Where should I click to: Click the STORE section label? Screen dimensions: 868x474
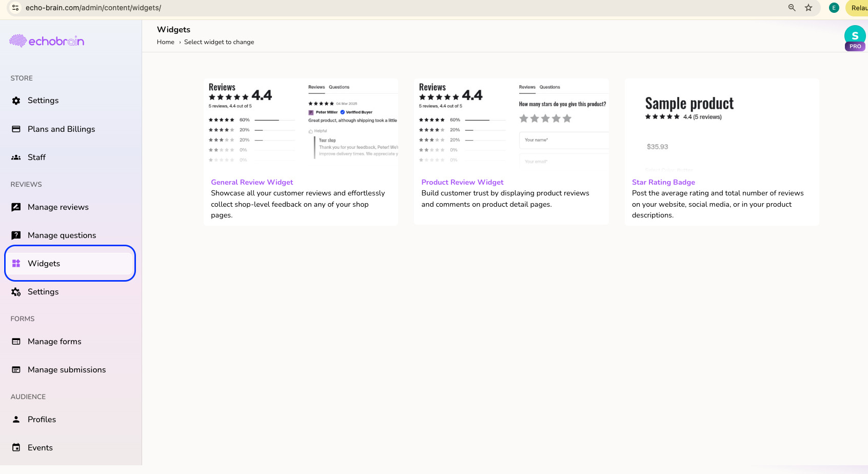pyautogui.click(x=22, y=78)
